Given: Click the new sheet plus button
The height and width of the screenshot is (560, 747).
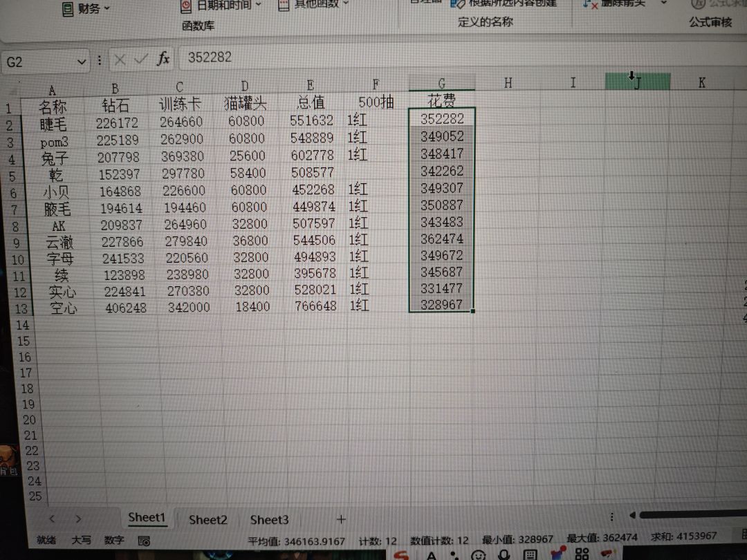Looking at the screenshot, I should tap(340, 519).
